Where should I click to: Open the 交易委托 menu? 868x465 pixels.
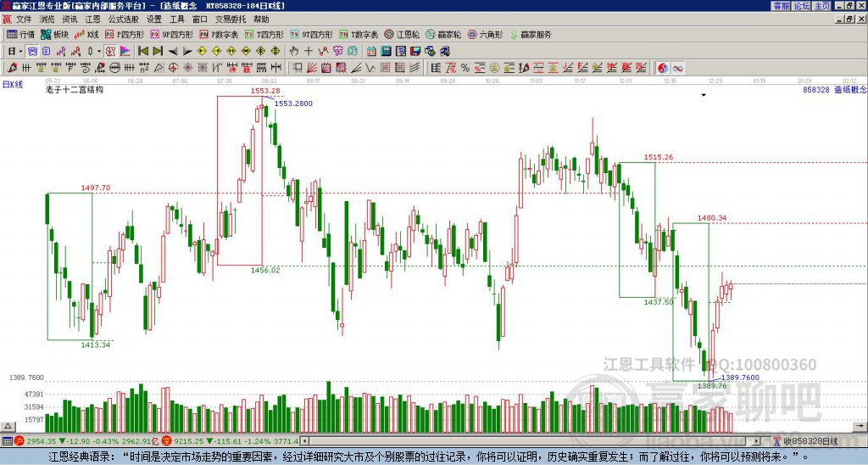click(x=231, y=20)
